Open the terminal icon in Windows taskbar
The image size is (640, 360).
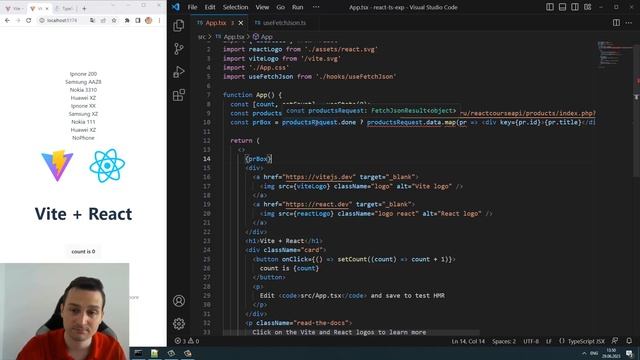click(138, 353)
